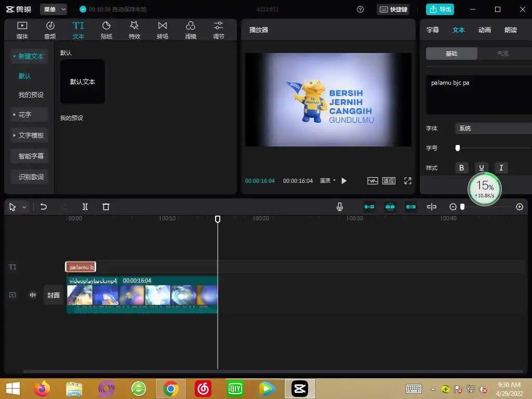Delete the selected clip with trash icon
This screenshot has height=399, width=532.
point(106,207)
